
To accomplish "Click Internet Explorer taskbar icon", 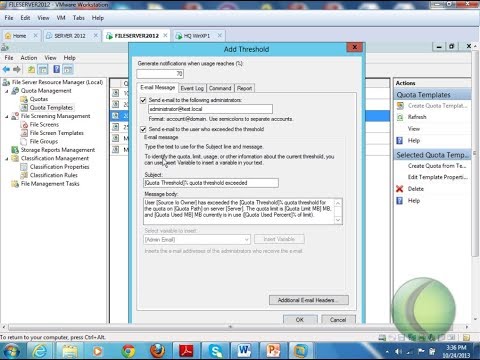I will 39,351.
